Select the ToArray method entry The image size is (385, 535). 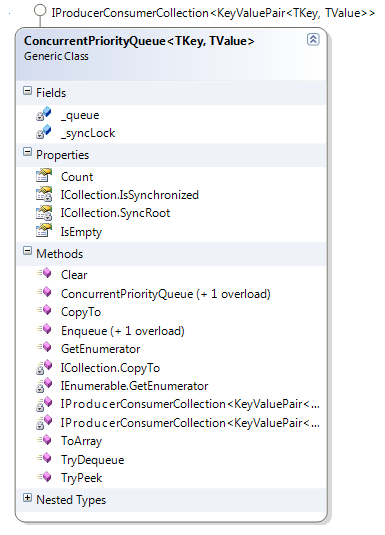[81, 441]
